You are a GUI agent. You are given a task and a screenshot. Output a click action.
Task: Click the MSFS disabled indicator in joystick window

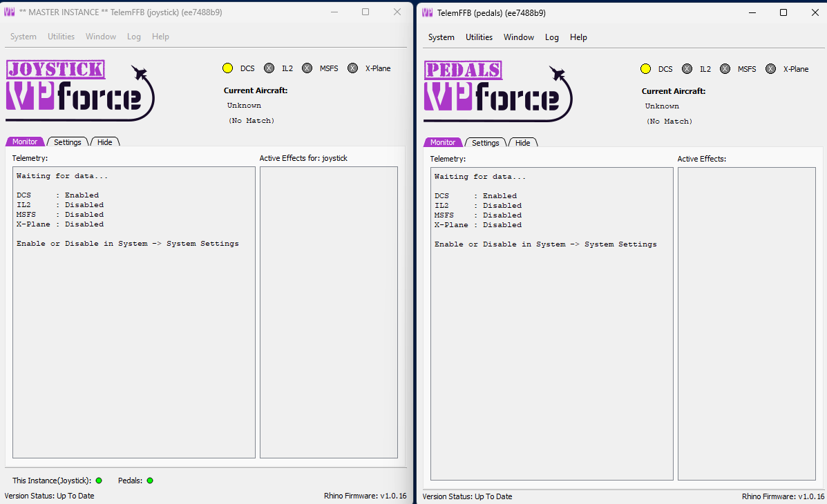pyautogui.click(x=307, y=68)
